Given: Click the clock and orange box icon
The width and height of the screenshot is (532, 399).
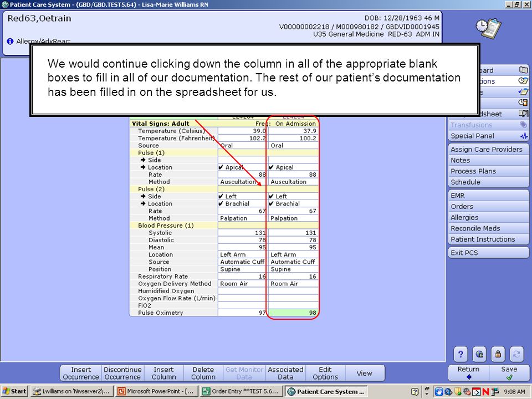Looking at the screenshot, I should [x=523, y=103].
